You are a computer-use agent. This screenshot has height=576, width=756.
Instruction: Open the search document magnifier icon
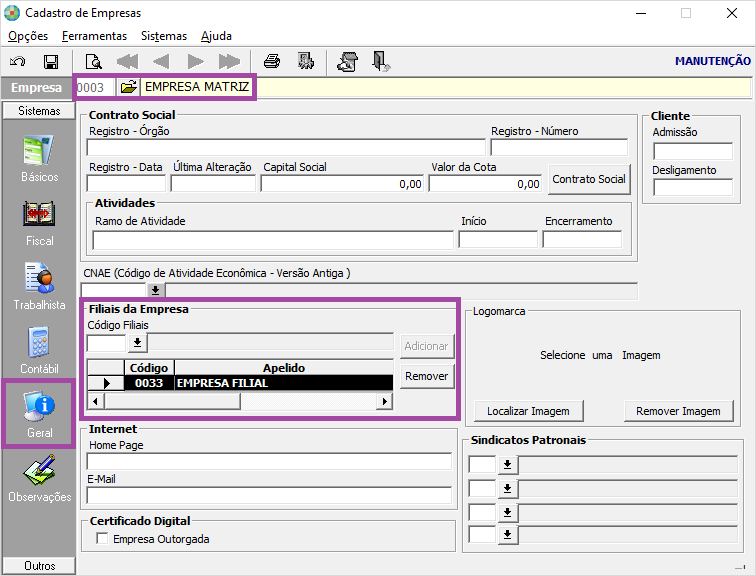pos(93,62)
